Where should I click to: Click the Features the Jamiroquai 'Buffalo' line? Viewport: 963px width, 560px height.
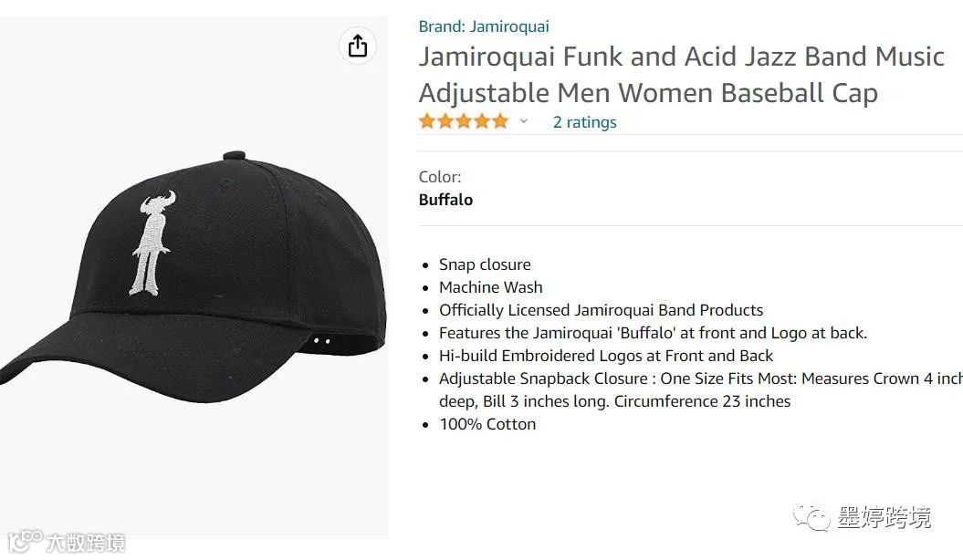click(x=653, y=333)
